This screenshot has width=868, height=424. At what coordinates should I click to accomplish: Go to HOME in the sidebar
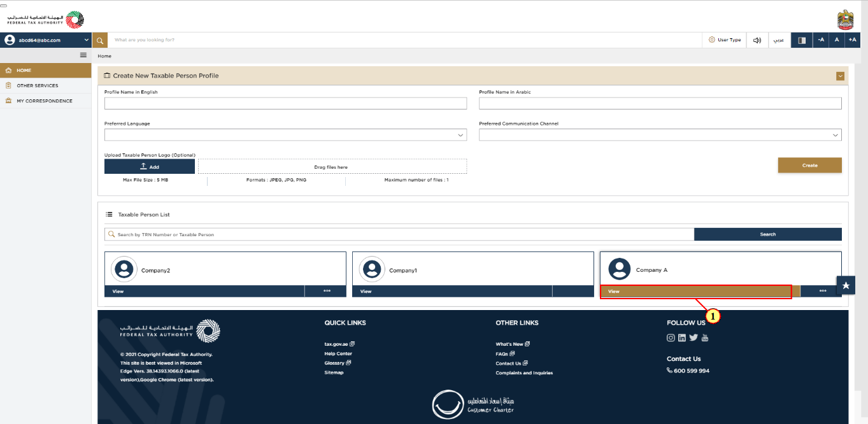click(46, 71)
